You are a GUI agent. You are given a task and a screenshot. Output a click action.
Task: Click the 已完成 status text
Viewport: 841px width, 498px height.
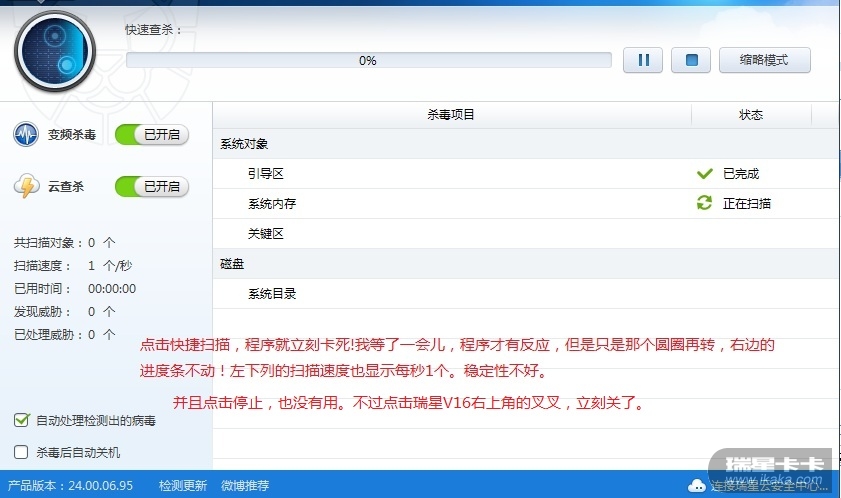click(741, 173)
